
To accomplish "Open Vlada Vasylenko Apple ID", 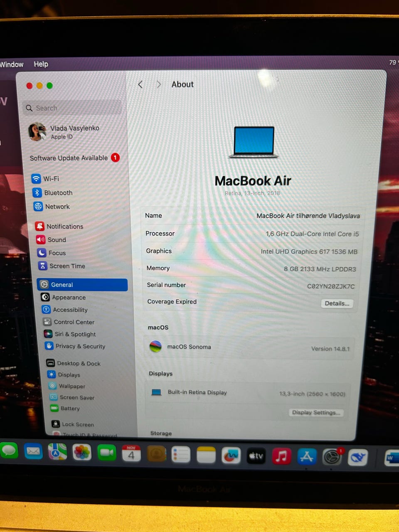I will click(x=64, y=132).
